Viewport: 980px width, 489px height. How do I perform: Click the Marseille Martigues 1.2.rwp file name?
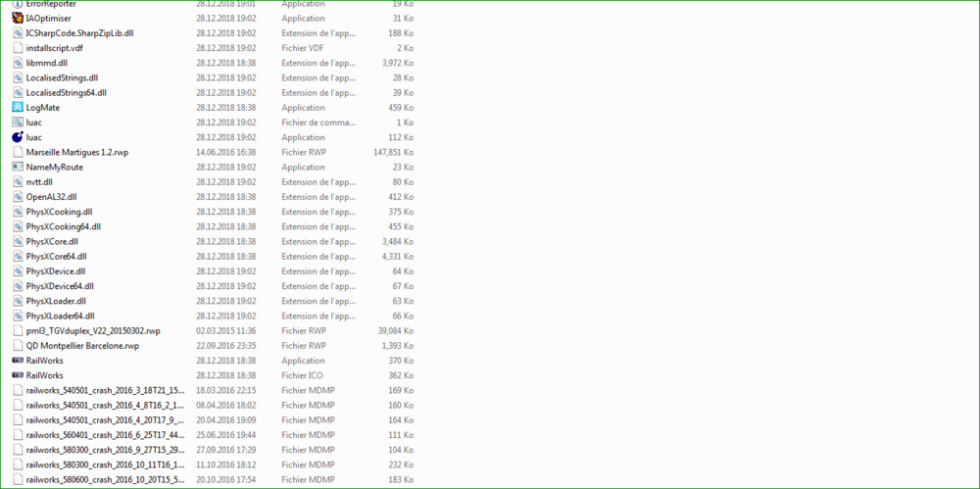[x=77, y=152]
